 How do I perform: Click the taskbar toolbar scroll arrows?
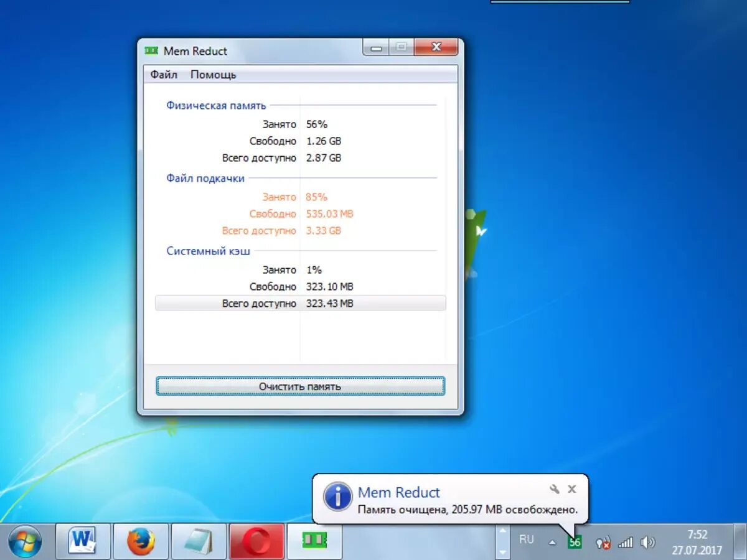[x=503, y=541]
